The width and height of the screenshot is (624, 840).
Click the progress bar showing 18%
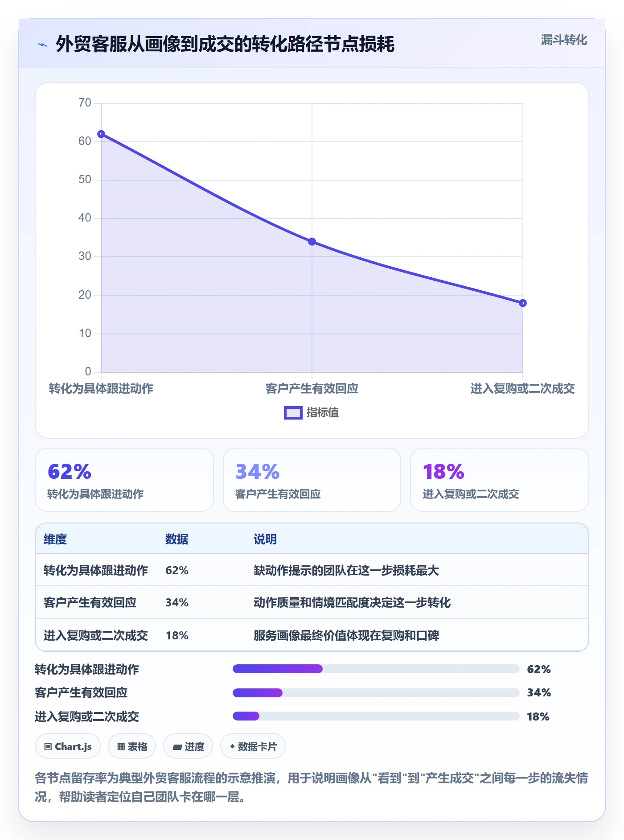[x=376, y=716]
